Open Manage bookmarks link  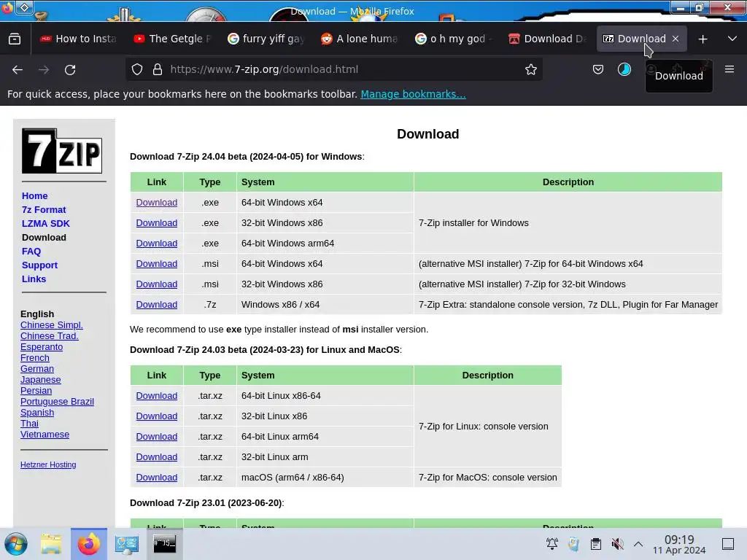tap(413, 94)
